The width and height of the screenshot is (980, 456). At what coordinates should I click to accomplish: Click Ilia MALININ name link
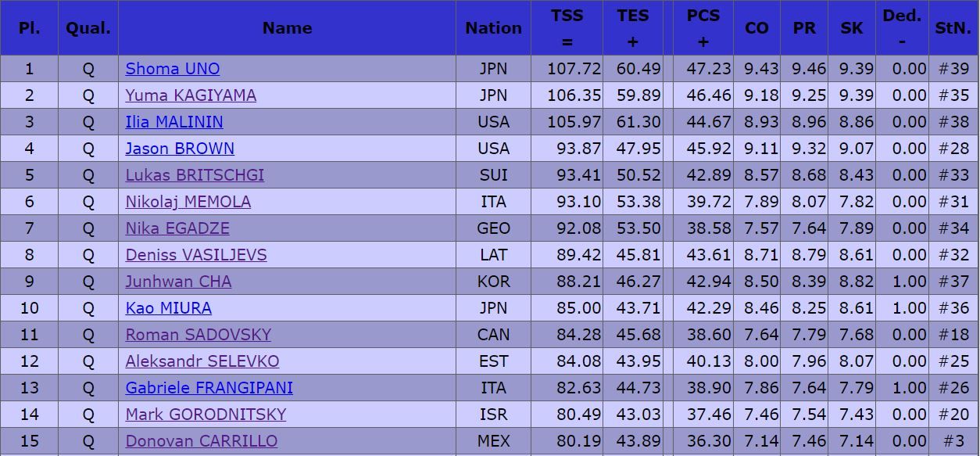coord(174,122)
